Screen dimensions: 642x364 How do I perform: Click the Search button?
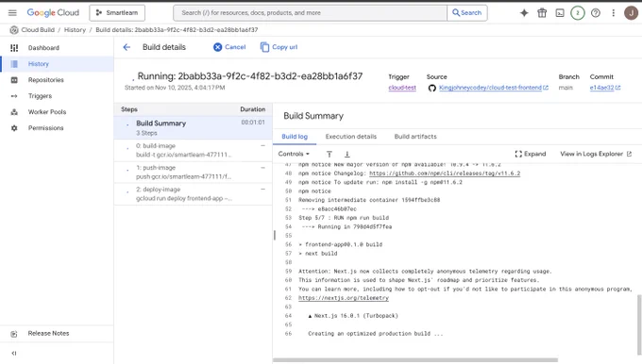point(467,12)
